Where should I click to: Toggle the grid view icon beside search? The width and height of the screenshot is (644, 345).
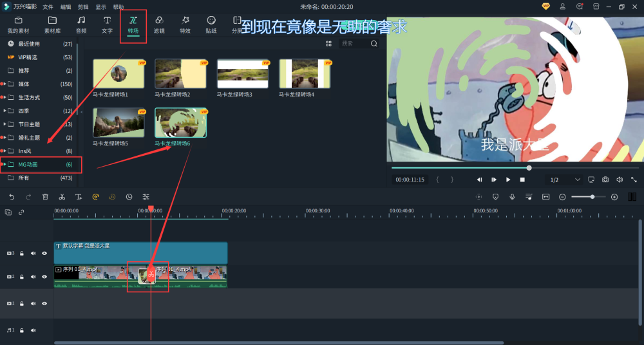(328, 44)
